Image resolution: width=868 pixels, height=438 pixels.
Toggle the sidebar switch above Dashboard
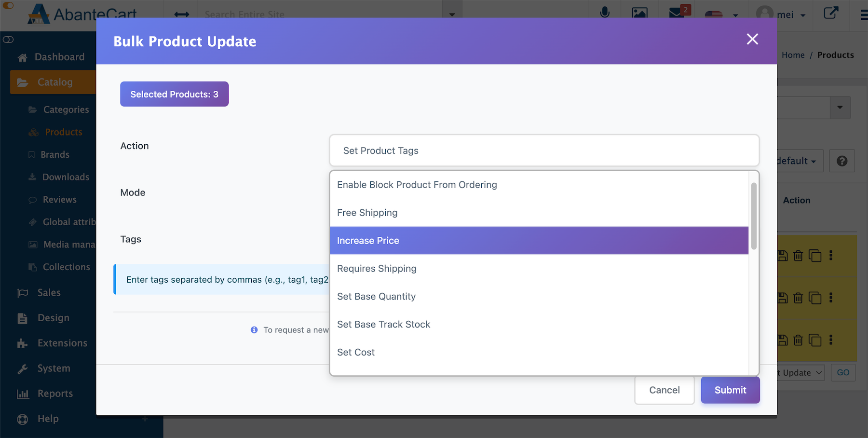(8, 40)
